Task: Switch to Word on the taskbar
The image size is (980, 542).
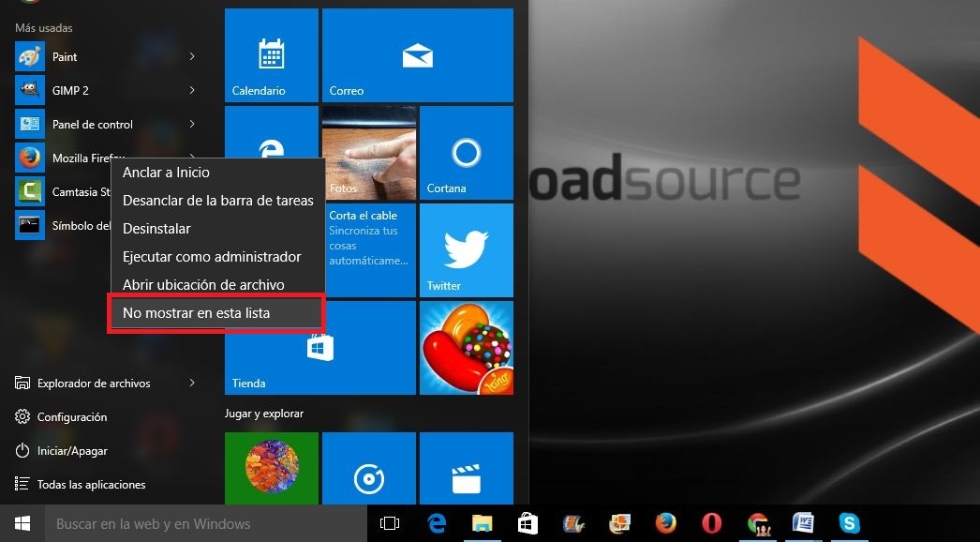Action: (803, 523)
